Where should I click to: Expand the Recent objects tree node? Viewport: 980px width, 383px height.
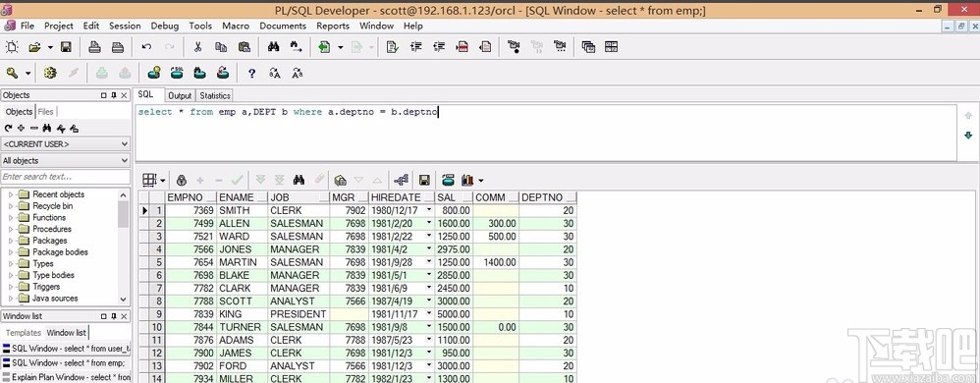[11, 194]
